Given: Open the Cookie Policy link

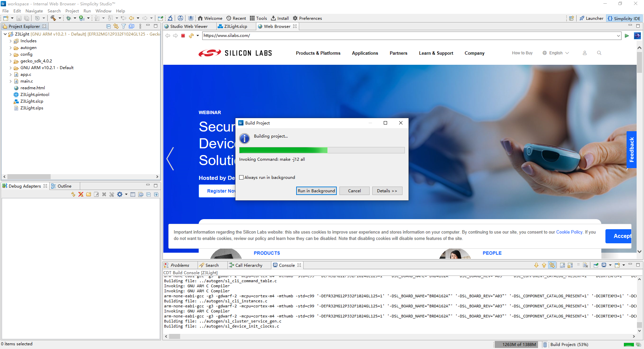Looking at the screenshot, I should pyautogui.click(x=570, y=232).
